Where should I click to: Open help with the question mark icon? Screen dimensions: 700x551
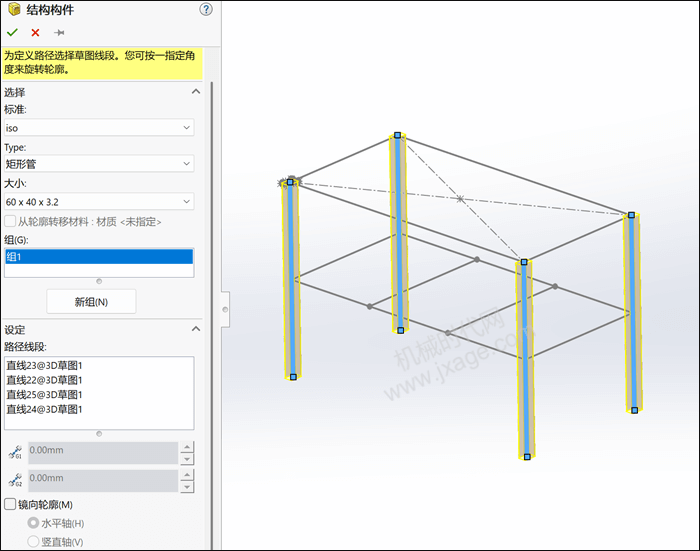pyautogui.click(x=206, y=9)
